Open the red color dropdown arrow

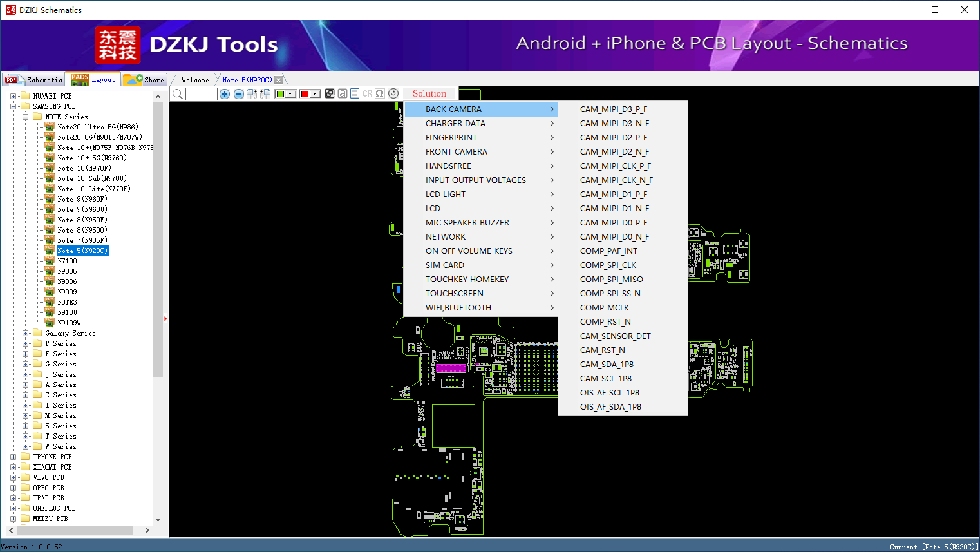pyautogui.click(x=315, y=94)
